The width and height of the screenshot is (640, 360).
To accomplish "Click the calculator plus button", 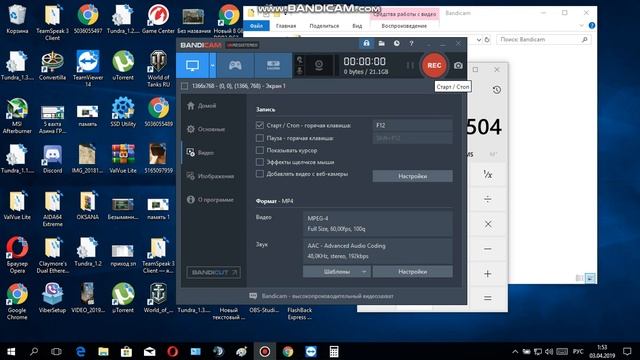I will pyautogui.click(x=488, y=274).
